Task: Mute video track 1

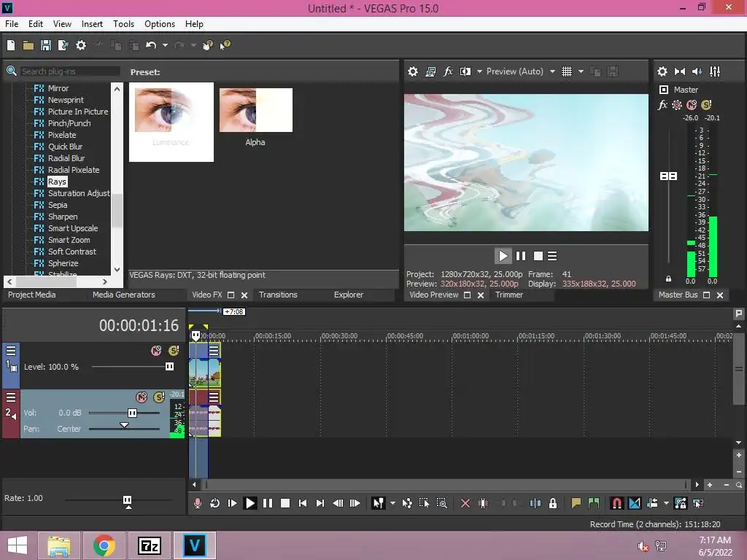Action: click(156, 351)
